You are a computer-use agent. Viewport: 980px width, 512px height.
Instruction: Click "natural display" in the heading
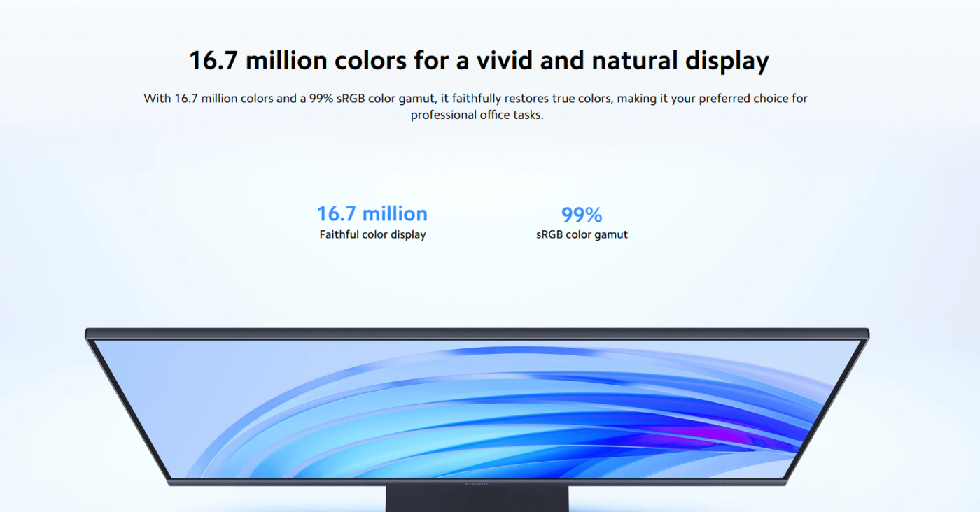pyautogui.click(x=680, y=61)
